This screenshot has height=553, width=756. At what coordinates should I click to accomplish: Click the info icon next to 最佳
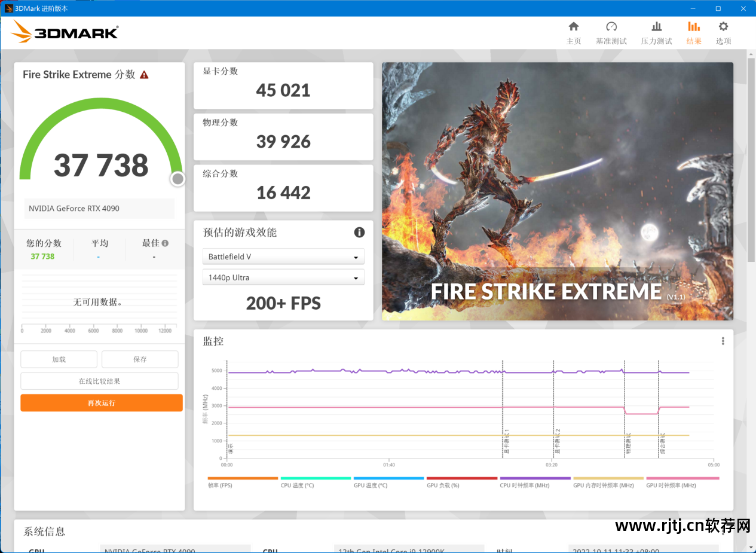[x=165, y=243]
